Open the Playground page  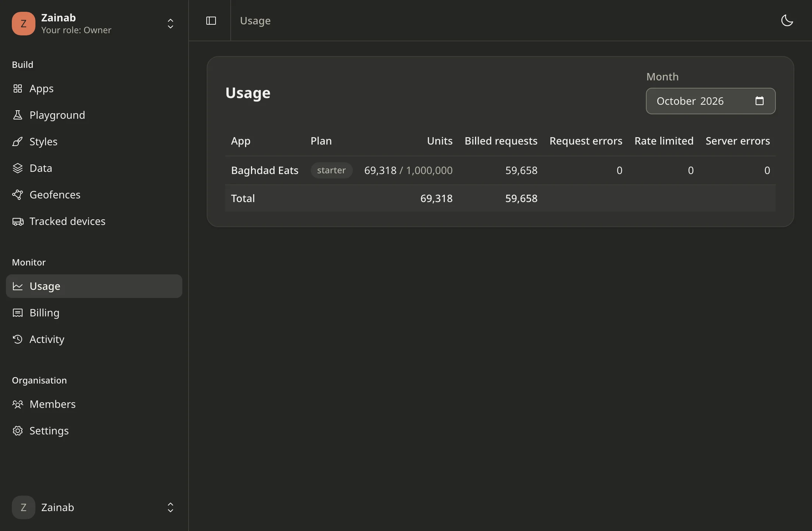[94, 115]
